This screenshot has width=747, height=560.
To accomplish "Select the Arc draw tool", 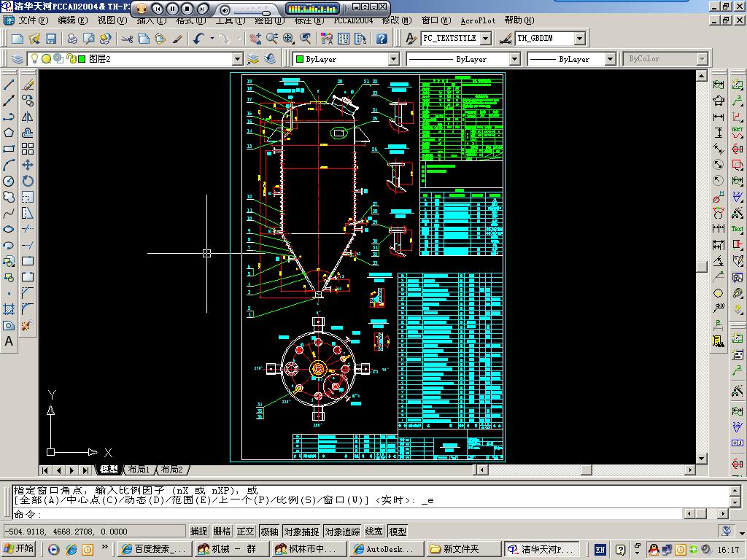I will pos(9,166).
